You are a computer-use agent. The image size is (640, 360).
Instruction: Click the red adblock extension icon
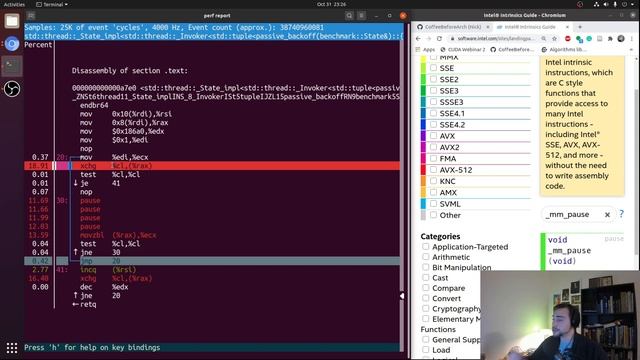click(568, 38)
